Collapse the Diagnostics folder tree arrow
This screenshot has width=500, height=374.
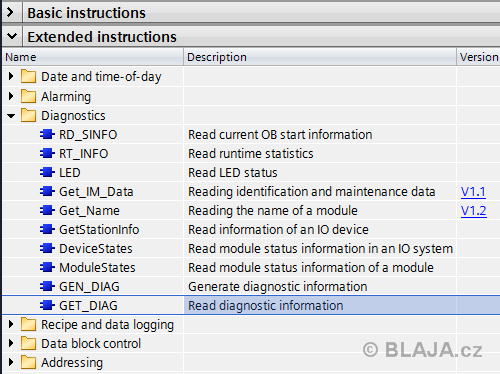coord(11,116)
